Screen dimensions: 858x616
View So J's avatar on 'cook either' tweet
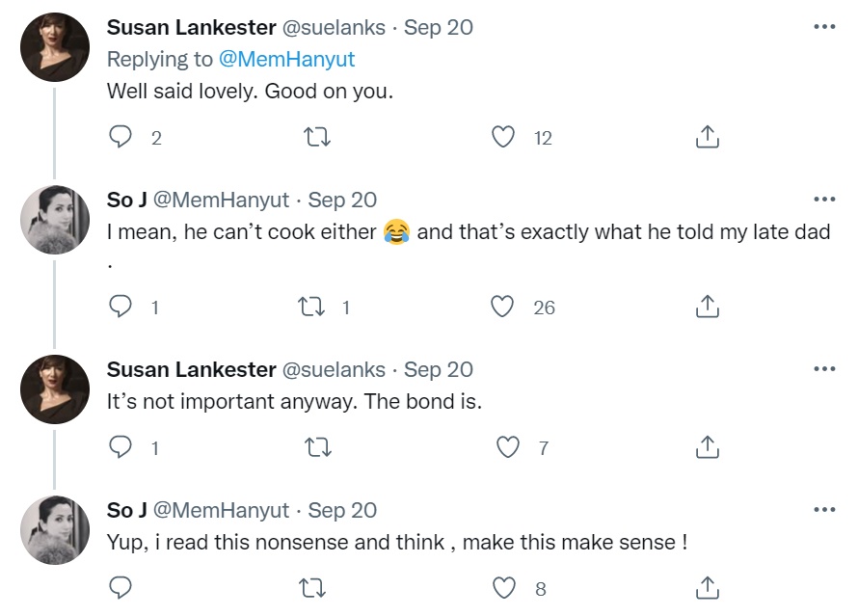click(x=55, y=220)
